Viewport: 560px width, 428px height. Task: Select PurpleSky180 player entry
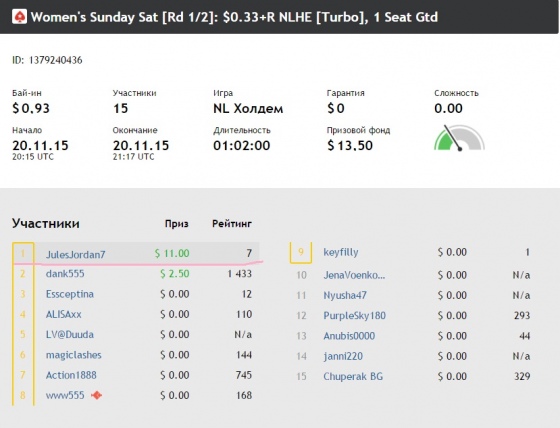click(x=354, y=315)
